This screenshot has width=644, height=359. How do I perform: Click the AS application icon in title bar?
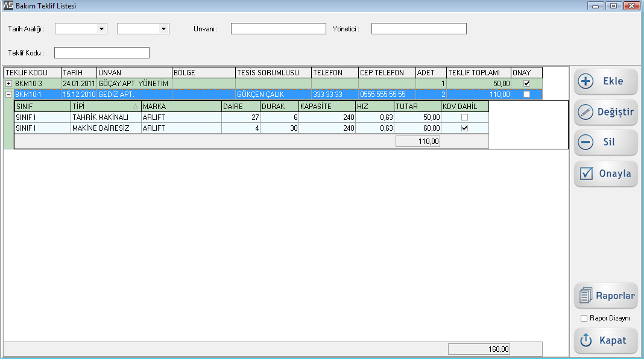(8, 5)
